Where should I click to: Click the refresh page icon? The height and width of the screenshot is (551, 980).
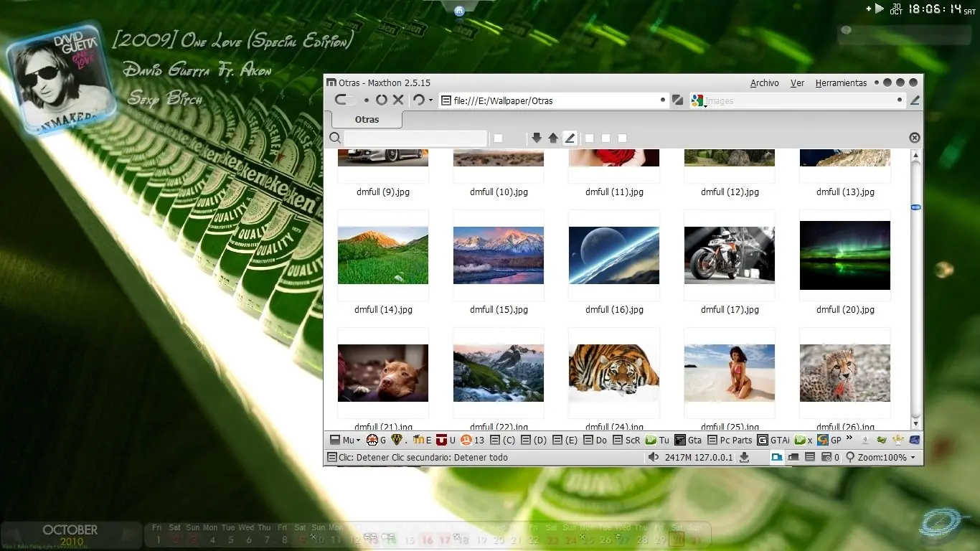pyautogui.click(x=382, y=100)
